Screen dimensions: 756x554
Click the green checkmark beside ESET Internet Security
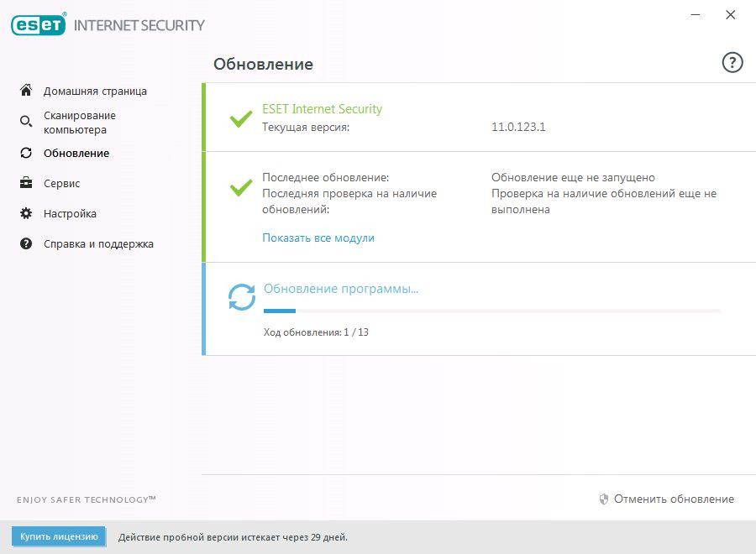pyautogui.click(x=241, y=118)
